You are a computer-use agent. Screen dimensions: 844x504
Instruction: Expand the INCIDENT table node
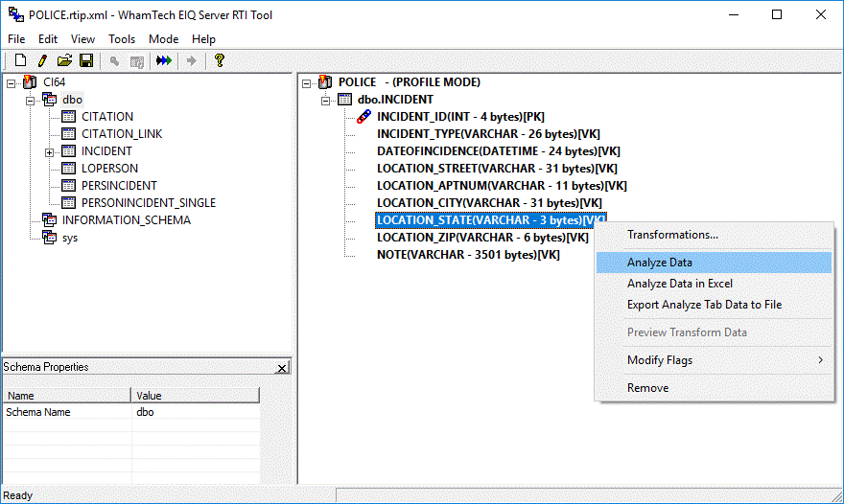[x=50, y=152]
